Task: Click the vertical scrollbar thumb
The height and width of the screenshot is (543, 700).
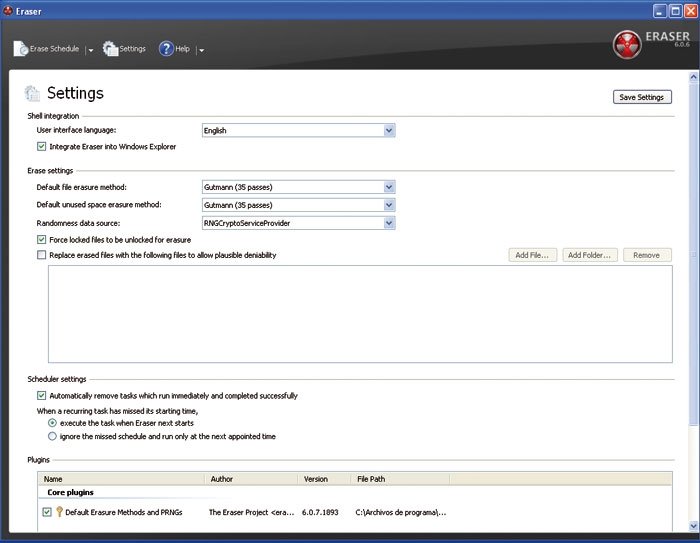Action: 693,255
